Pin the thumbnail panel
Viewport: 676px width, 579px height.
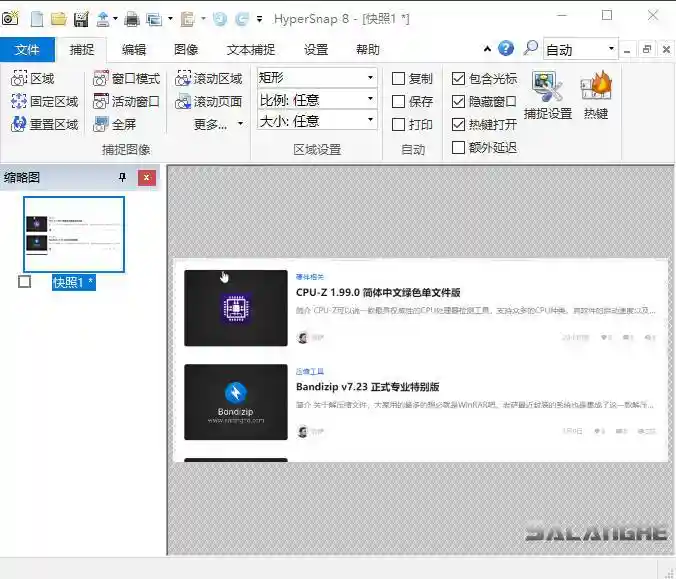[x=122, y=177]
